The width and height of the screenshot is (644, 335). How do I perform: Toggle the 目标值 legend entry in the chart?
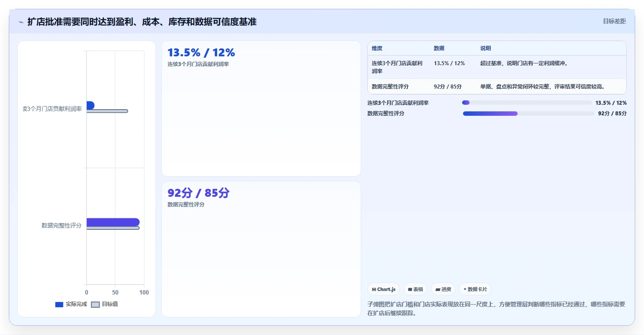(104, 304)
